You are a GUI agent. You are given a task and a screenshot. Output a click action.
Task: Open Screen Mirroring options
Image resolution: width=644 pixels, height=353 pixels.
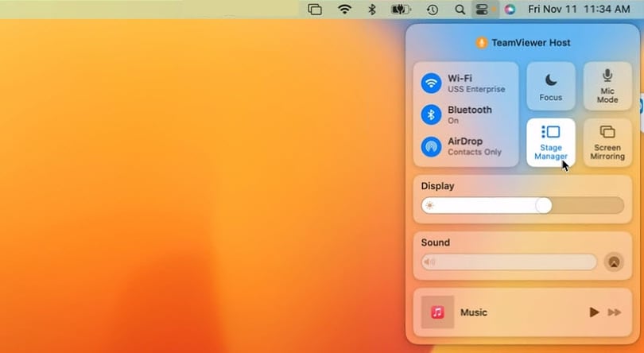tap(607, 142)
